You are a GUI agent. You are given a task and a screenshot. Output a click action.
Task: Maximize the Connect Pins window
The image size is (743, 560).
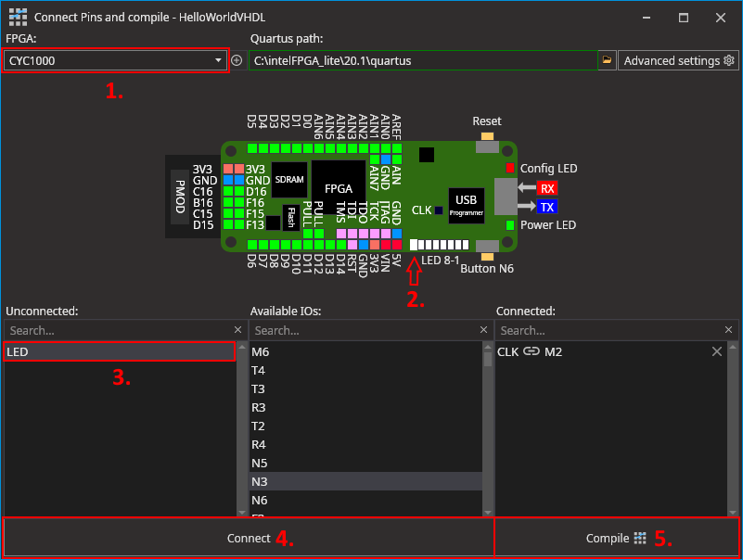click(684, 18)
